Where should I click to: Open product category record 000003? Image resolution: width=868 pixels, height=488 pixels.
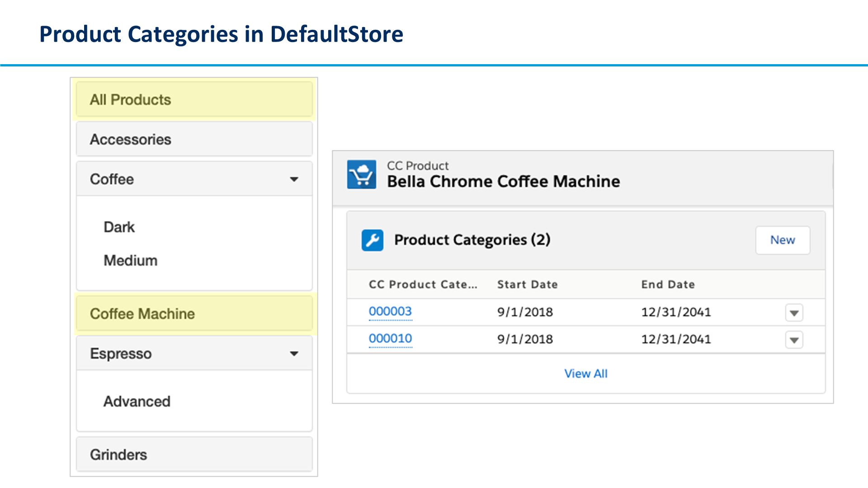[x=390, y=311]
